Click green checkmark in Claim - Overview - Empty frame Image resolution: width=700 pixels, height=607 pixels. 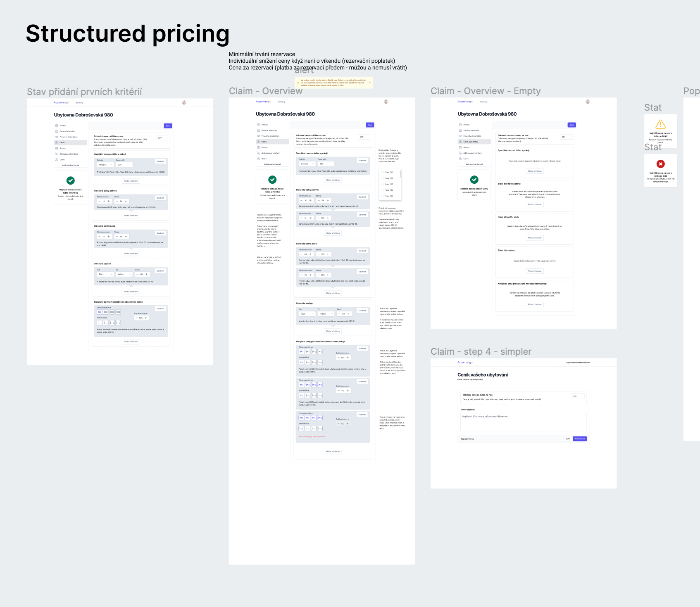click(474, 180)
